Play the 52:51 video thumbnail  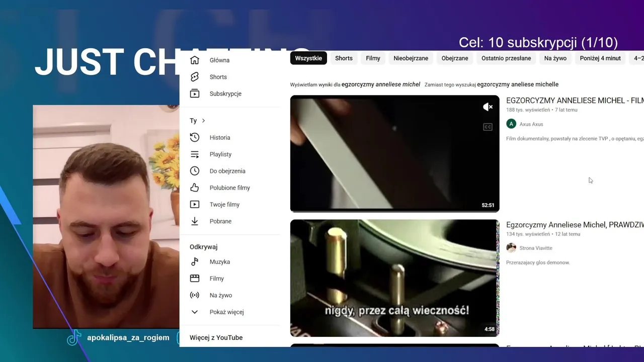pyautogui.click(x=394, y=154)
